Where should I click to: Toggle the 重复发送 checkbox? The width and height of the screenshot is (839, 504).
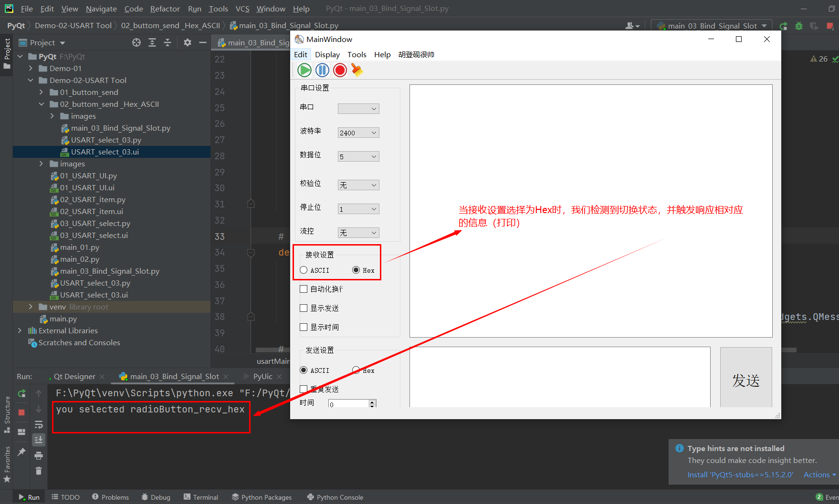click(x=319, y=389)
